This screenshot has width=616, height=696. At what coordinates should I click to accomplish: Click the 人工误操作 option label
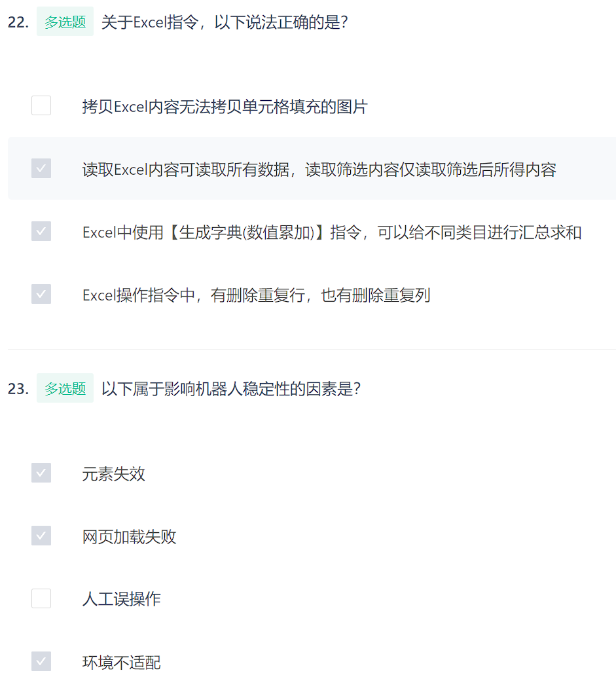(121, 600)
